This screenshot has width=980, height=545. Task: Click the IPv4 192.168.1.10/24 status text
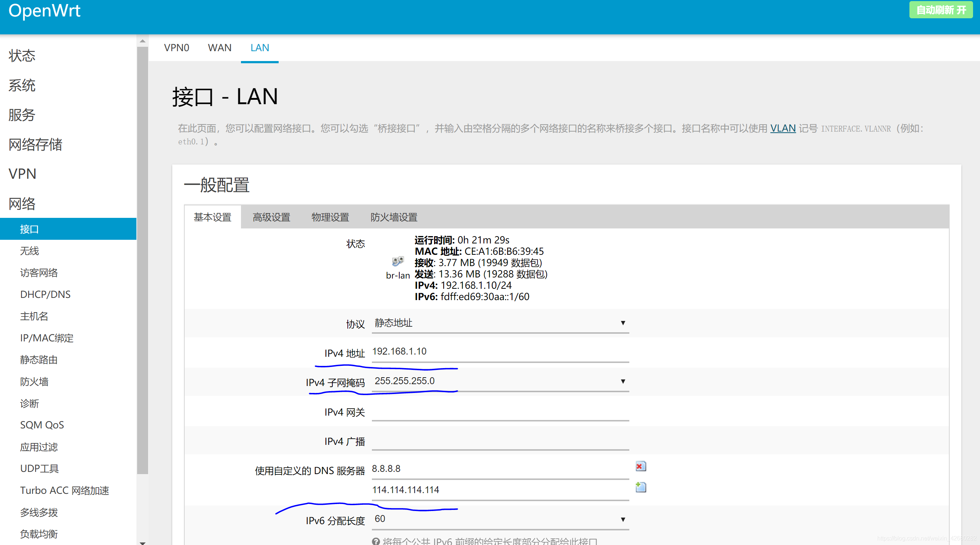(463, 285)
